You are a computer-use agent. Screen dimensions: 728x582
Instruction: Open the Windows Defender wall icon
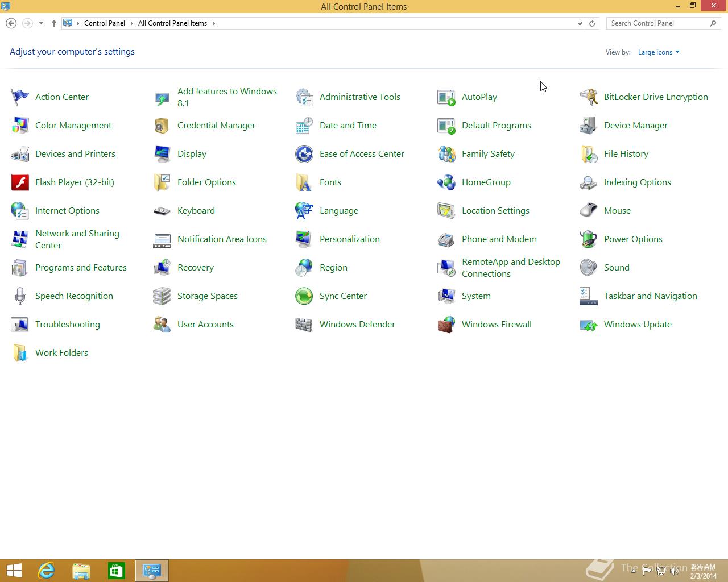(x=304, y=325)
